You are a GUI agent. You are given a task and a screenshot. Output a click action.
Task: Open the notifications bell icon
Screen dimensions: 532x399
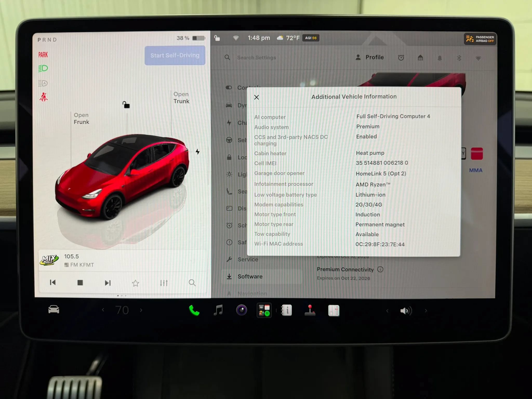coord(440,58)
